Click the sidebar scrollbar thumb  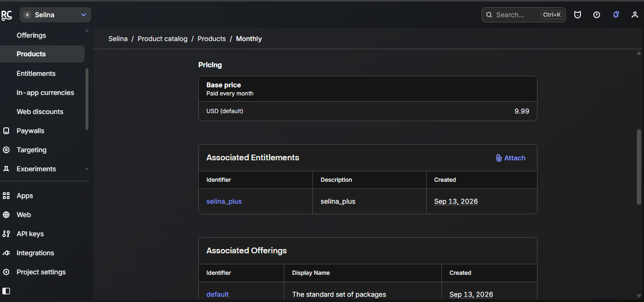tap(87, 99)
